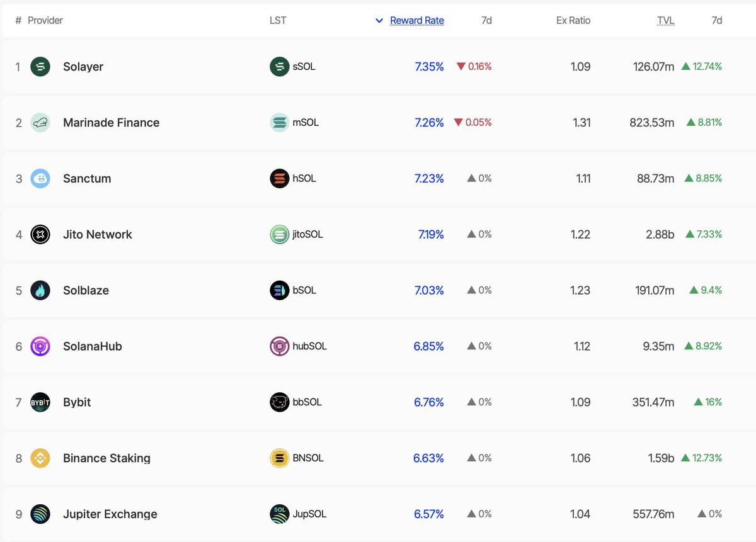
Task: Click Binance's 6.63% reward rate
Action: coord(429,458)
